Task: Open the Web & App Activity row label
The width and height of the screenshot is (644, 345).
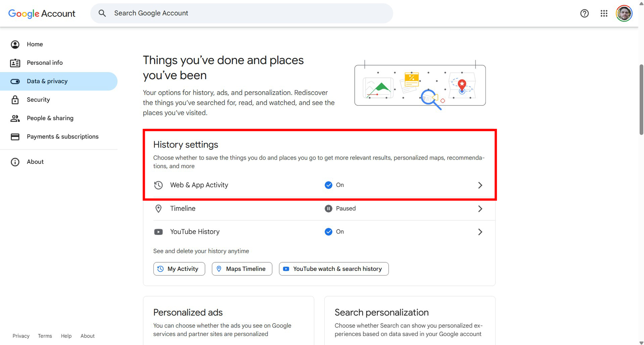Action: pyautogui.click(x=199, y=185)
